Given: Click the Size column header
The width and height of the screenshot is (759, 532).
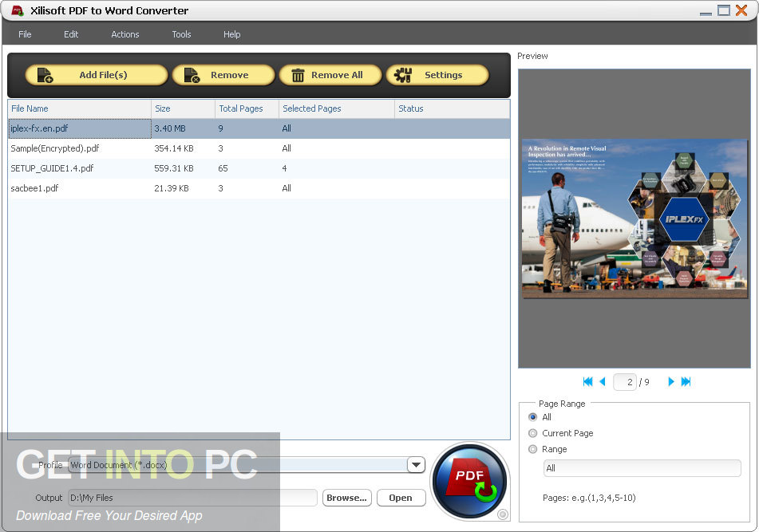Looking at the screenshot, I should click(x=183, y=108).
